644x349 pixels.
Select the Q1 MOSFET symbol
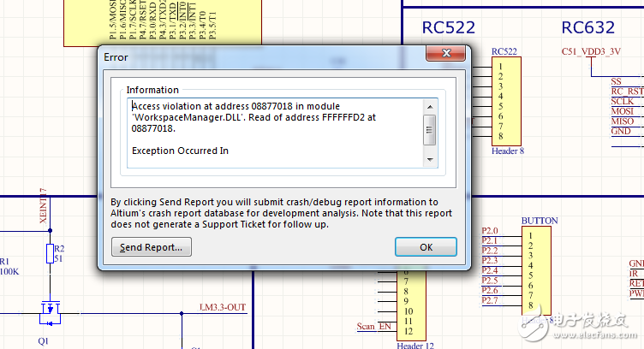point(49,311)
